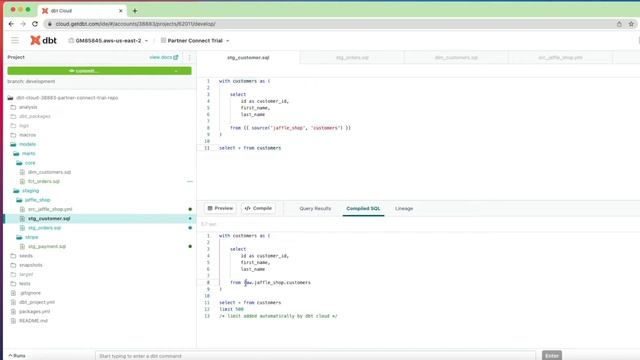Viewport: 640px width, 360px height.
Task: Open the Lineage tab
Action: pos(404,209)
